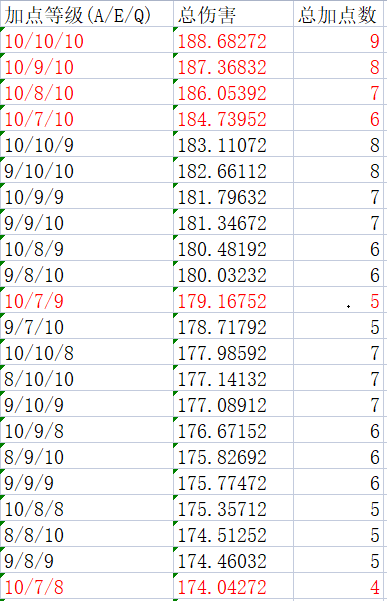Select the cell 9/8/10
Viewport: 387px width, 601px height.
pos(87,275)
